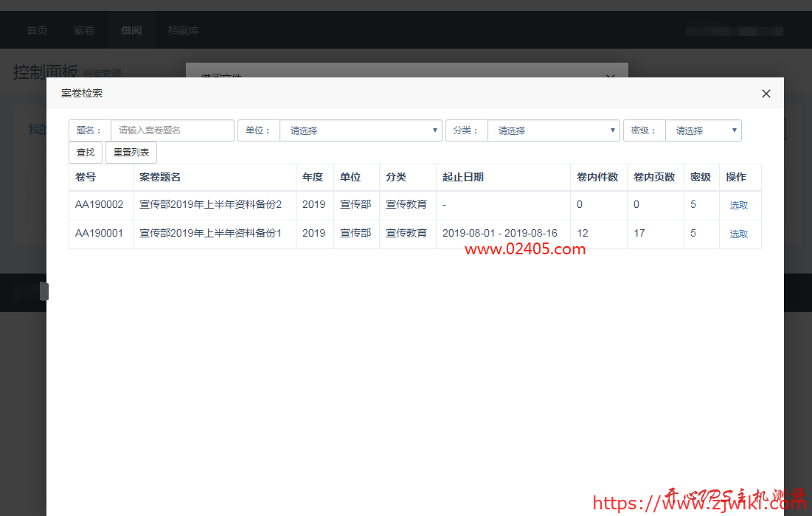
Task: Open the 分类 selection dropdown
Action: (554, 130)
